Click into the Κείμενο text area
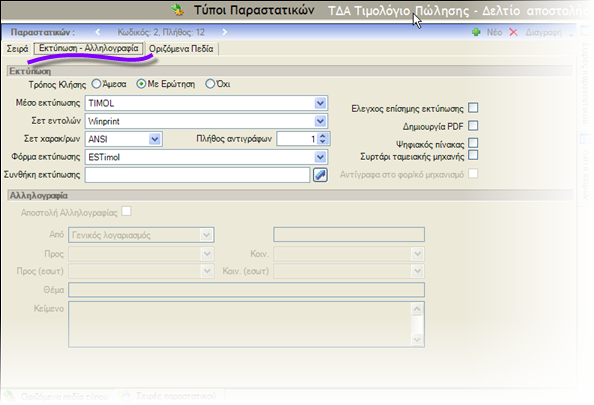 pos(240,324)
